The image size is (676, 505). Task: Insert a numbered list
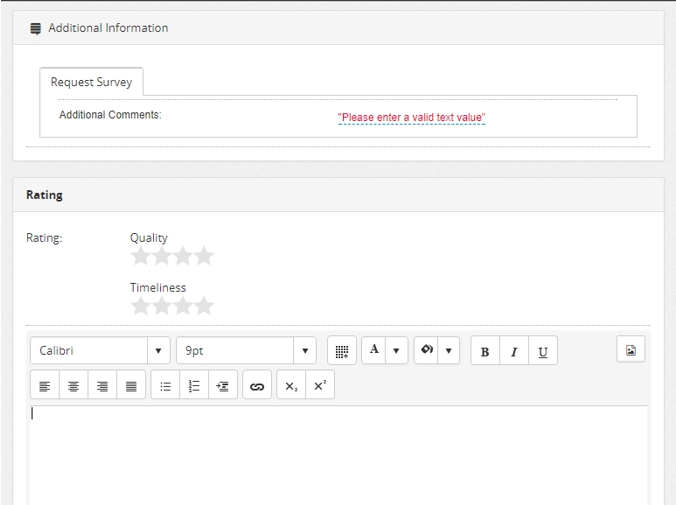tap(194, 386)
